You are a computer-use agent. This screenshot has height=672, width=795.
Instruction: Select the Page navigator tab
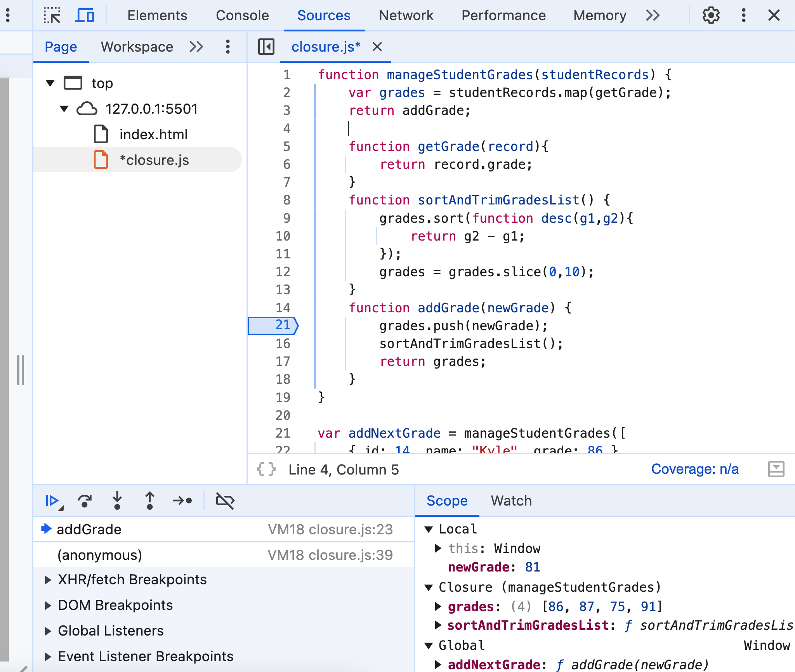point(61,47)
